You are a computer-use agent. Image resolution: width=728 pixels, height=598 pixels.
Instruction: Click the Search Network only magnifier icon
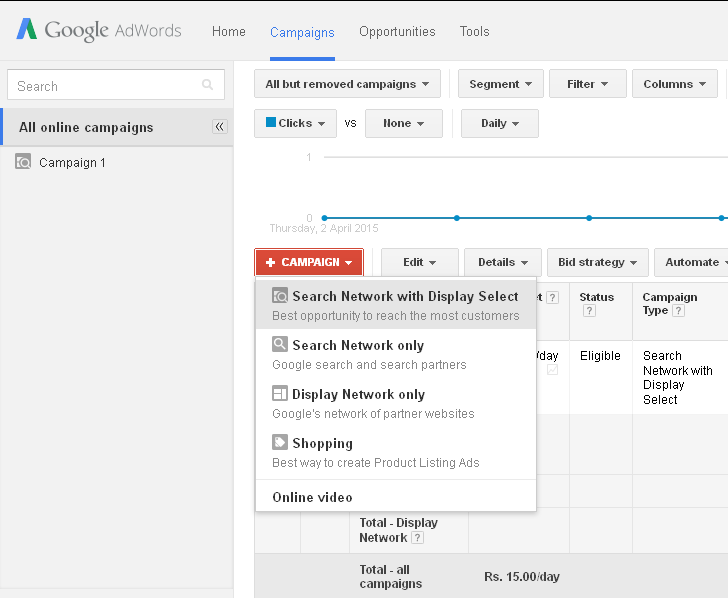(x=280, y=345)
